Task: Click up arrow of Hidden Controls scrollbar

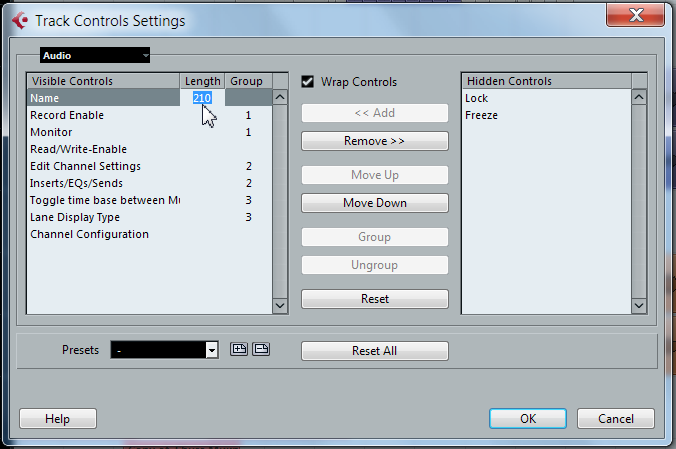Action: 639,97
